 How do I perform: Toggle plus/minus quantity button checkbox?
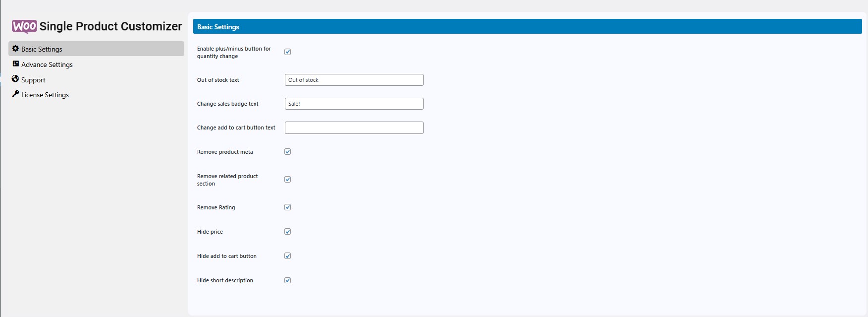[x=287, y=52]
